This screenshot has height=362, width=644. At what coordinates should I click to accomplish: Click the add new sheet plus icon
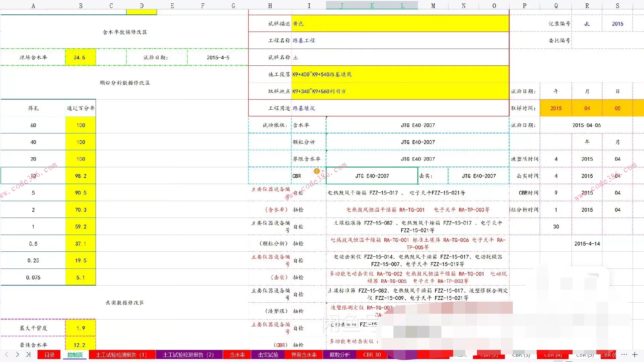635,355
